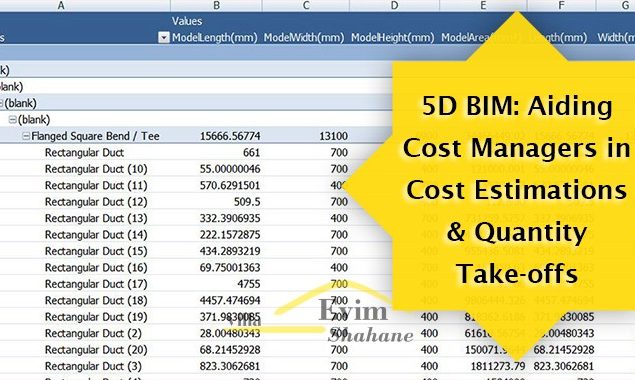The image size is (635, 380).
Task: Select column C header
Action: pos(306,5)
